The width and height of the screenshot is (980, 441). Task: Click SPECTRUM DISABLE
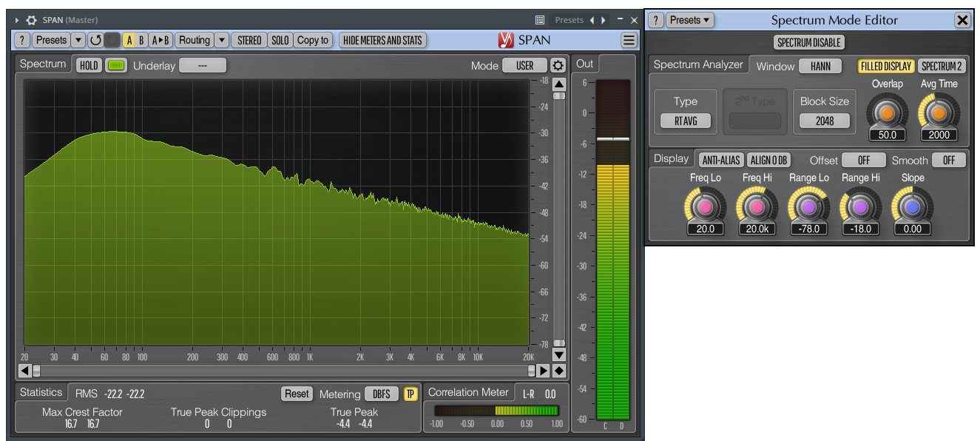click(x=809, y=42)
